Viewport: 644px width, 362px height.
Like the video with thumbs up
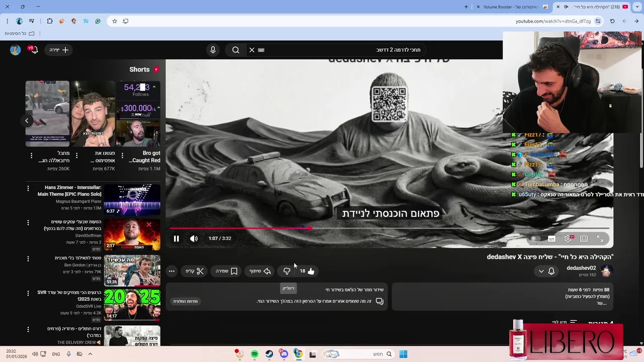coord(307,271)
